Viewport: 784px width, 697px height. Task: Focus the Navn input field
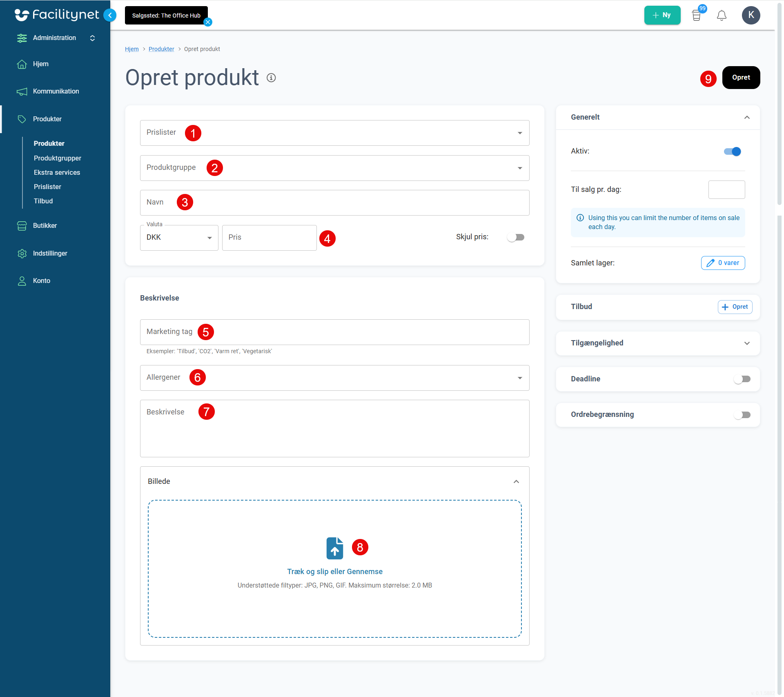tap(334, 203)
